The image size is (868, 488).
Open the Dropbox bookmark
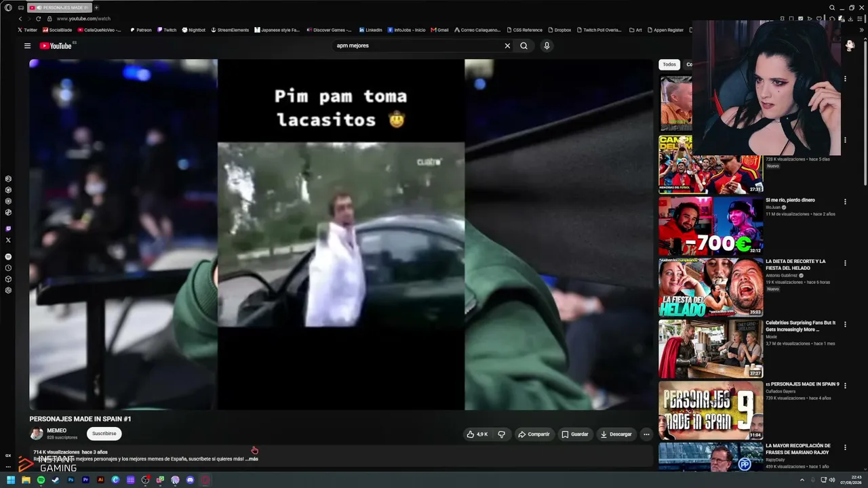point(559,30)
